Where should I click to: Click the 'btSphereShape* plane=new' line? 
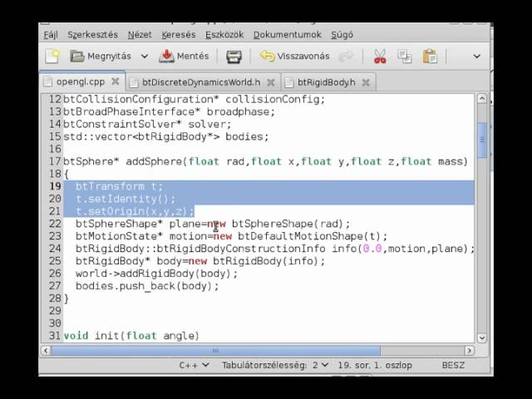213,224
